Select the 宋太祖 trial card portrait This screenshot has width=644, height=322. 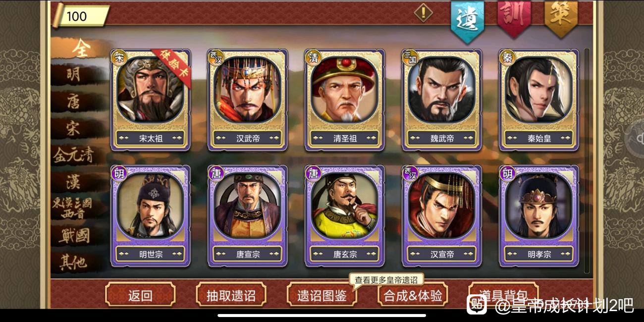[x=150, y=100]
